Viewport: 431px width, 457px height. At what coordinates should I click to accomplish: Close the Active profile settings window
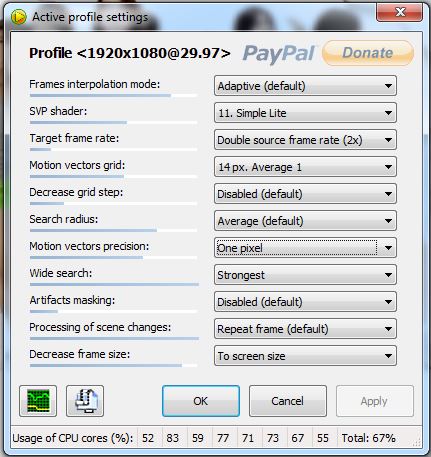tap(400, 12)
